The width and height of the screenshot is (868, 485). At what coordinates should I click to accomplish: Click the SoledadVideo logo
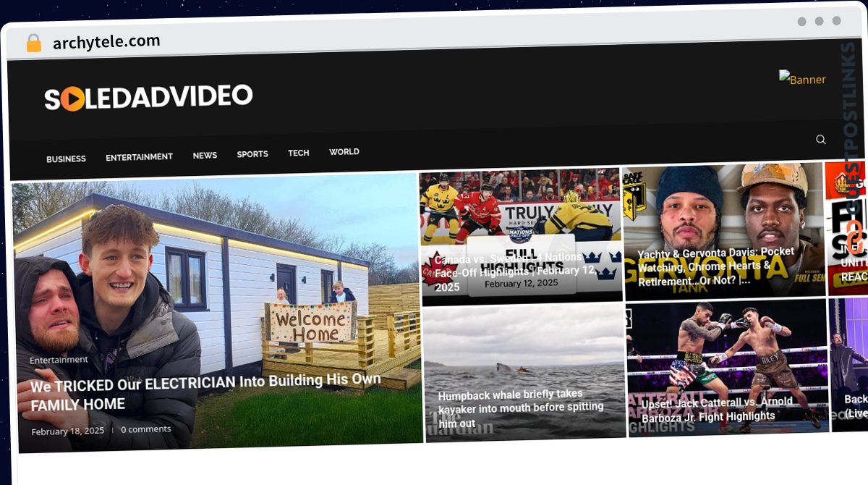tap(148, 97)
